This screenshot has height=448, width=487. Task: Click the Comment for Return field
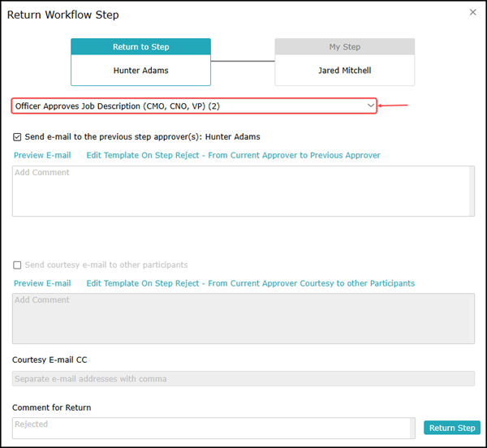(x=211, y=428)
